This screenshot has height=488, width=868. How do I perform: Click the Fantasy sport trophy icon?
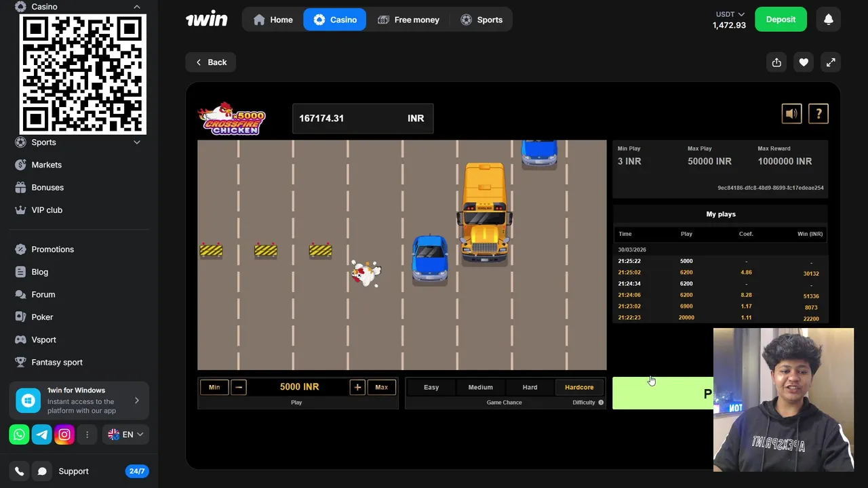point(20,362)
